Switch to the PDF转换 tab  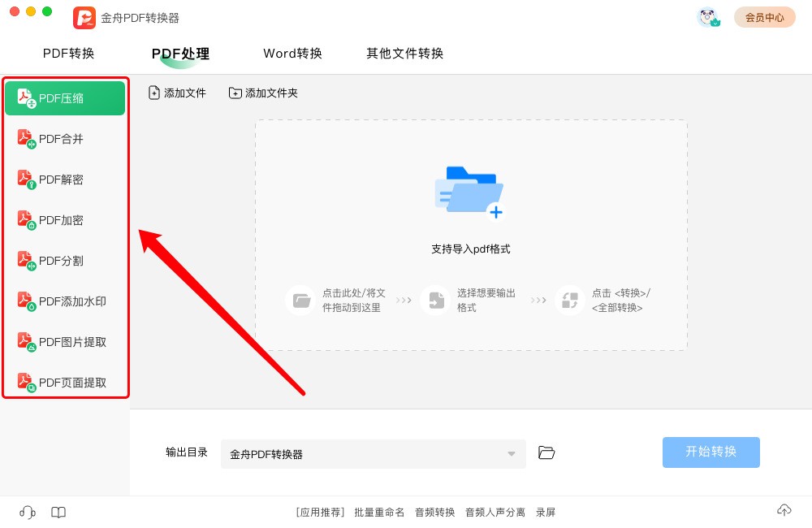pyautogui.click(x=69, y=53)
